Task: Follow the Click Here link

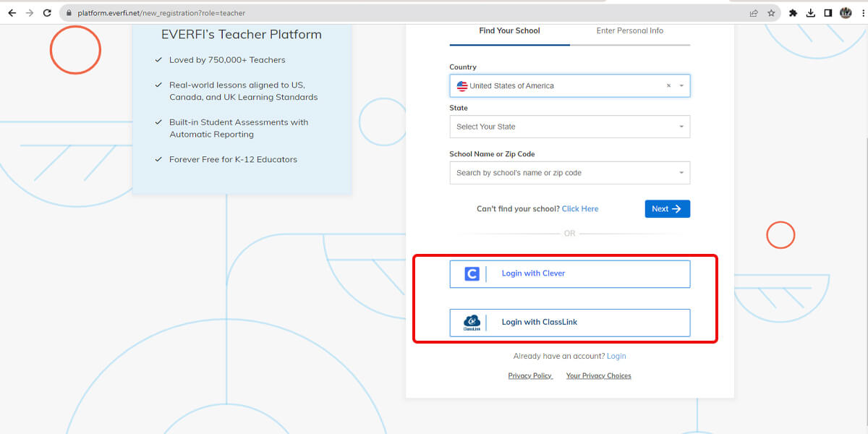Action: (580, 209)
